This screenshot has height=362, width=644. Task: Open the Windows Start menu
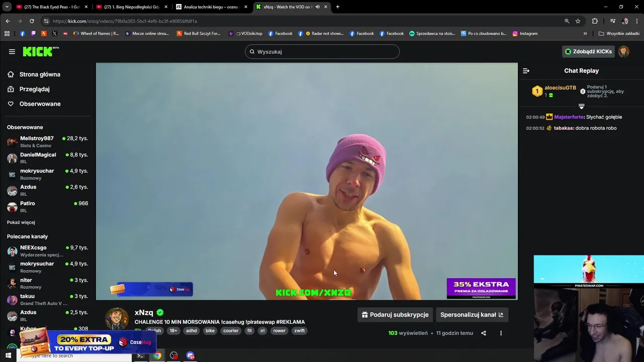point(8,355)
